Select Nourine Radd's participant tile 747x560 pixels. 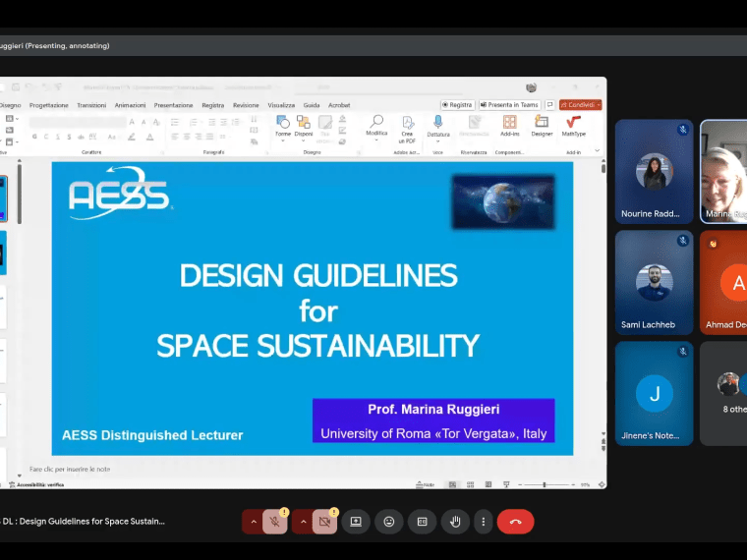pos(654,171)
